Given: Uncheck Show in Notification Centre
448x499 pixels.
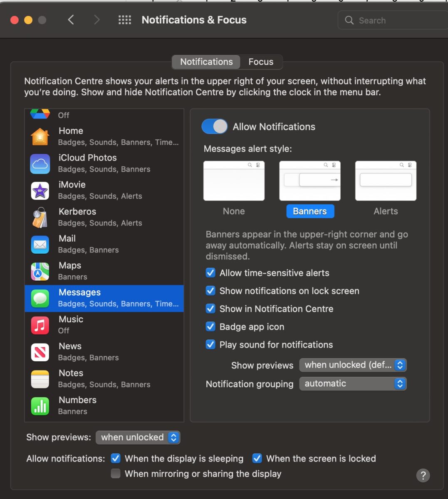Looking at the screenshot, I should pos(211,309).
